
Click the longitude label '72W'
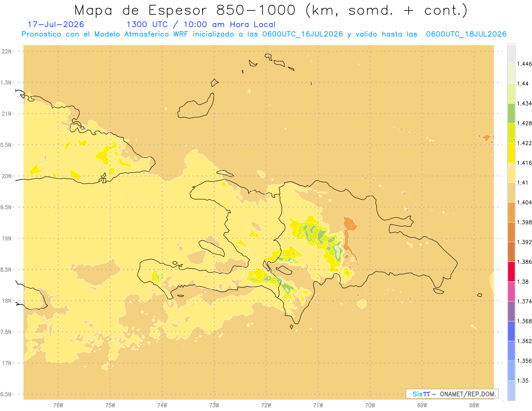pos(266,405)
